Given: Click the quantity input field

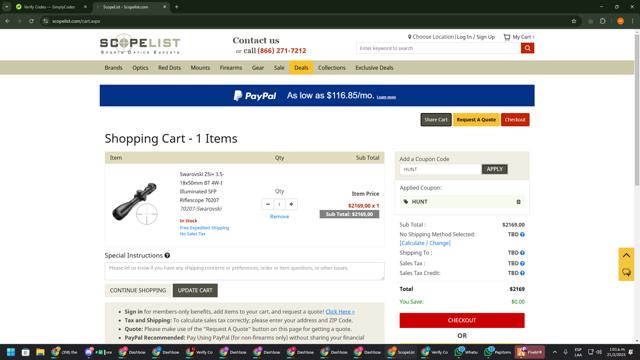Looking at the screenshot, I should pos(279,204).
